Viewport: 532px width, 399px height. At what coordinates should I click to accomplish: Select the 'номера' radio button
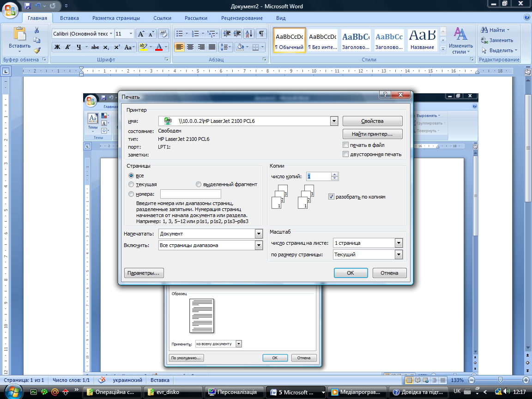131,194
